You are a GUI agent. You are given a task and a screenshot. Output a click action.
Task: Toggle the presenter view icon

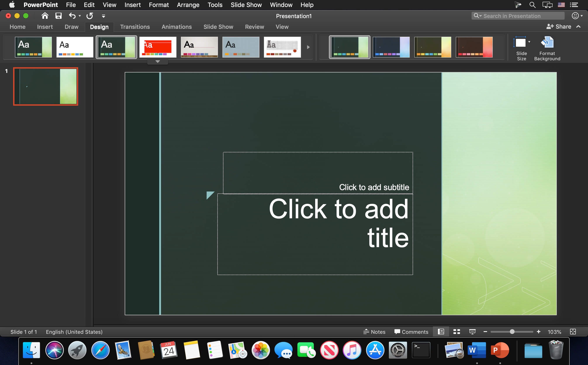[472, 332]
